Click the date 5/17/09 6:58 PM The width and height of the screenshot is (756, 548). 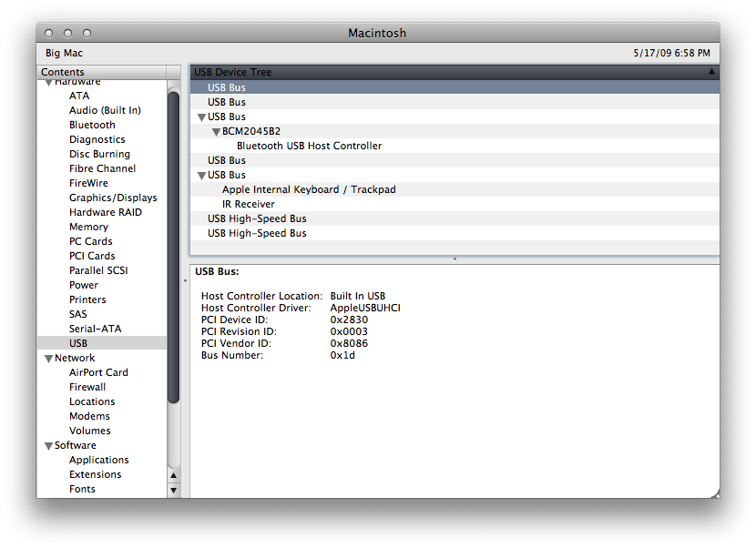tap(671, 53)
